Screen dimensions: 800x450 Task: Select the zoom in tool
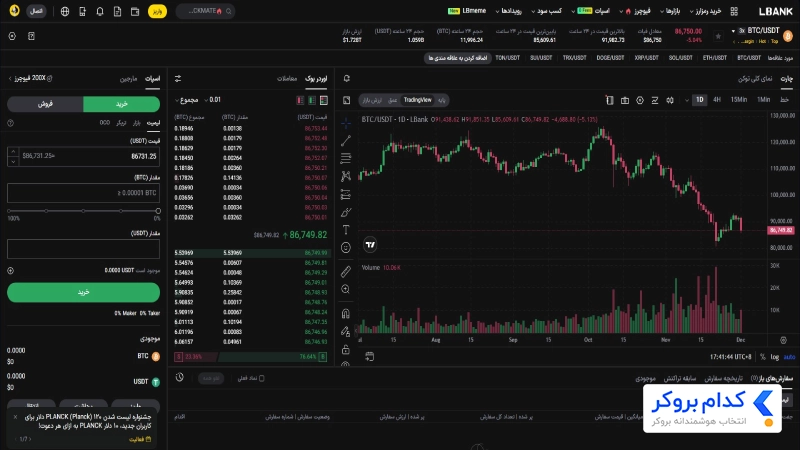click(x=346, y=289)
